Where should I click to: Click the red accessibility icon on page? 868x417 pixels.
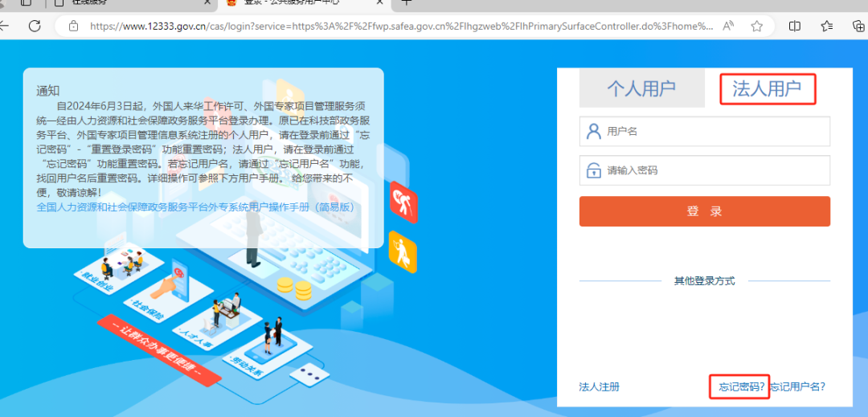(402, 200)
